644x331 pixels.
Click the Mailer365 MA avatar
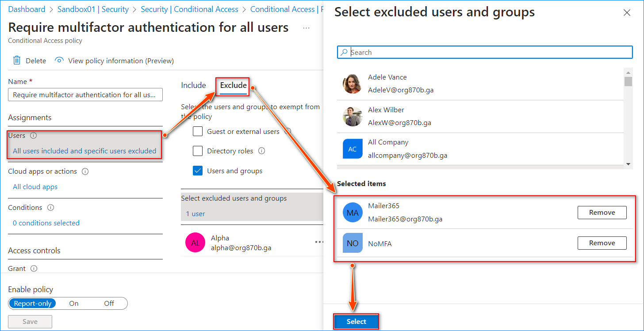click(353, 213)
